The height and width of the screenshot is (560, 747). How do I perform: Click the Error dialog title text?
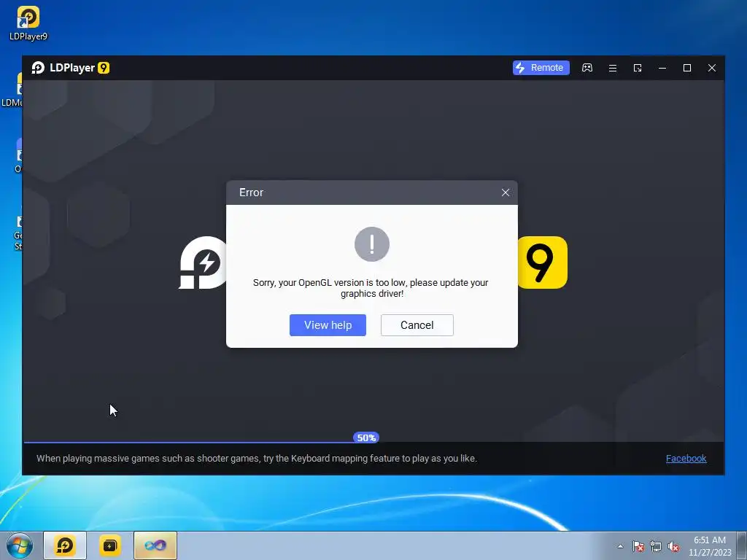pyautogui.click(x=251, y=192)
